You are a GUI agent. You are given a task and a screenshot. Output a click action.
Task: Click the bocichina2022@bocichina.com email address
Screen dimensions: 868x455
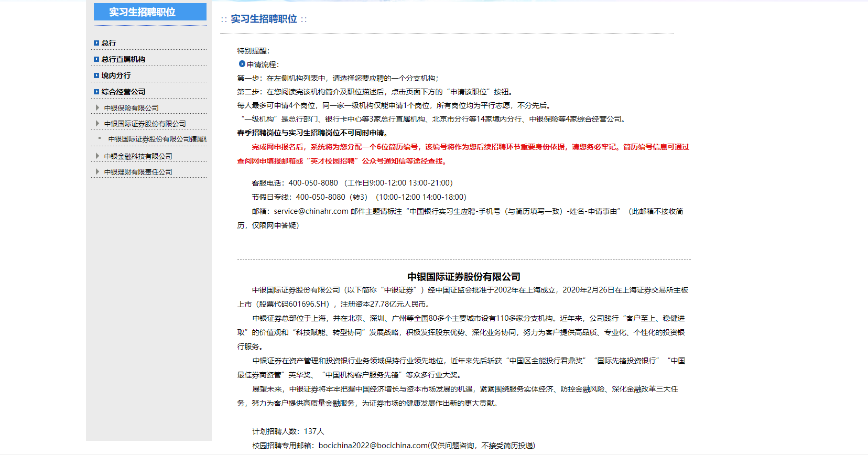(x=373, y=446)
